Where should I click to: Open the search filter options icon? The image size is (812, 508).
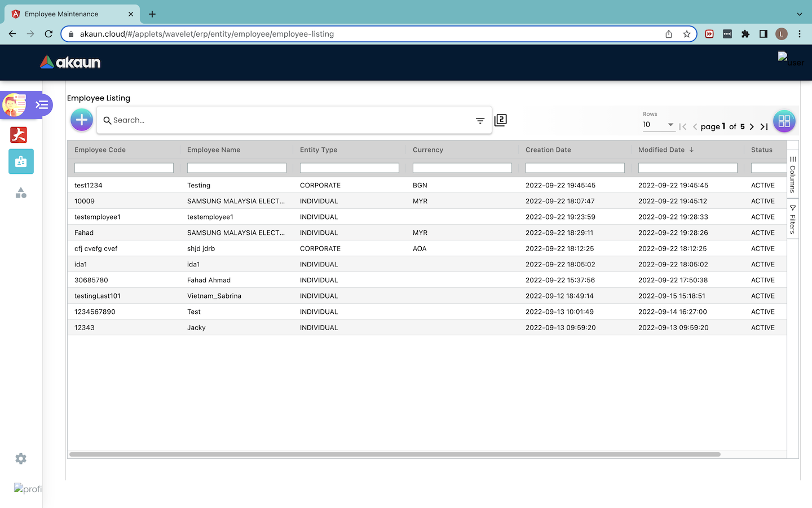(480, 120)
